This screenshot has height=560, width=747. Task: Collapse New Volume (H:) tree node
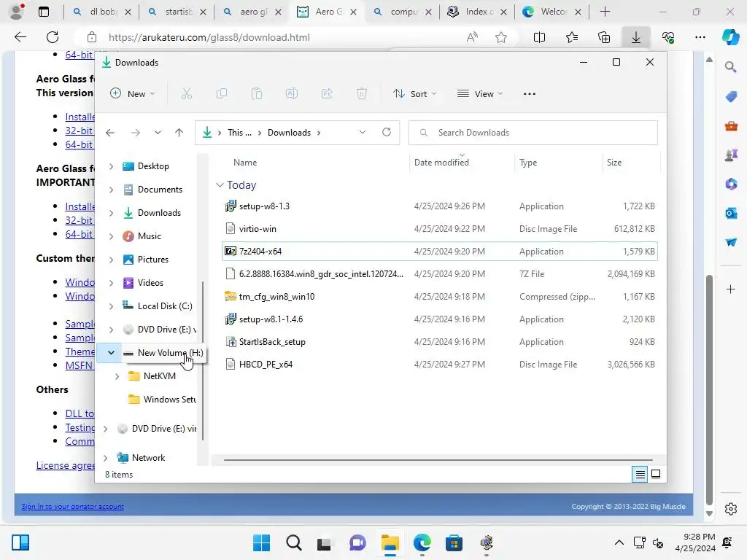[111, 353]
